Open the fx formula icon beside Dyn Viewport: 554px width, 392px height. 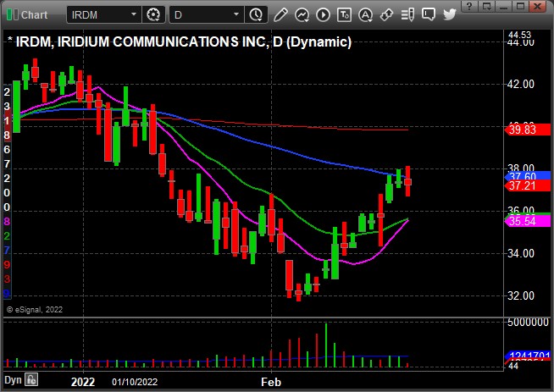click(31, 380)
